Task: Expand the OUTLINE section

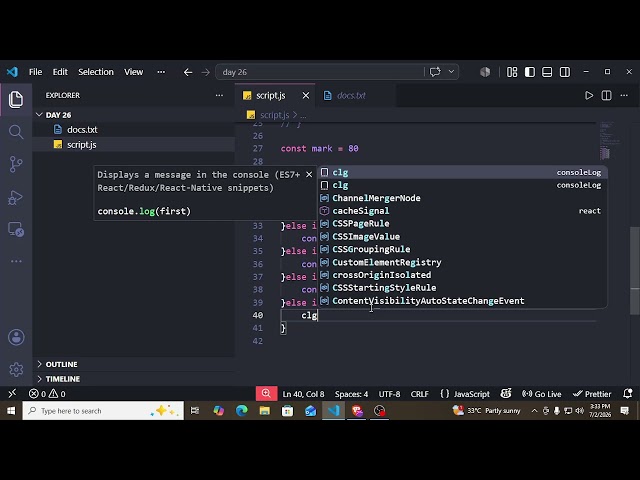Action: 134,364
